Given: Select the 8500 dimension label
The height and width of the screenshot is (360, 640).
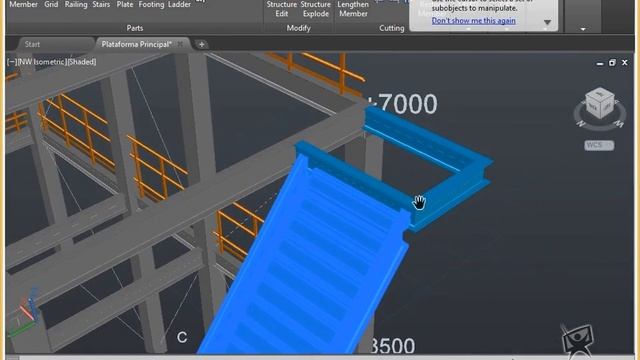Looking at the screenshot, I should pyautogui.click(x=392, y=345).
